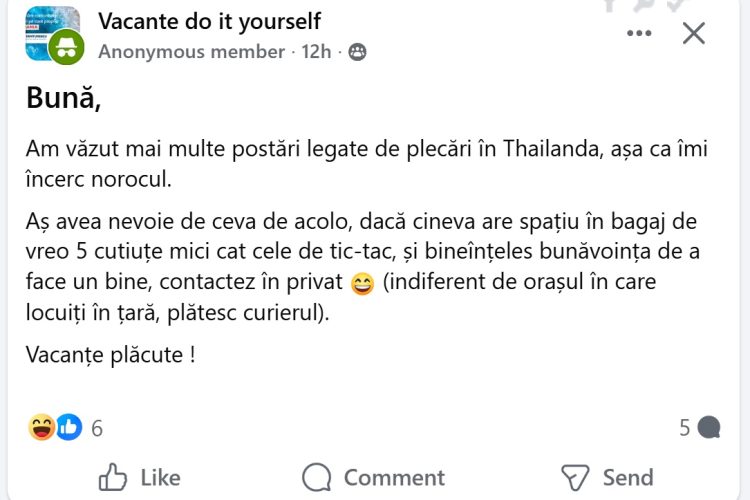Click the gray comment bubble beside count 5
The image size is (750, 500).
pos(709,428)
